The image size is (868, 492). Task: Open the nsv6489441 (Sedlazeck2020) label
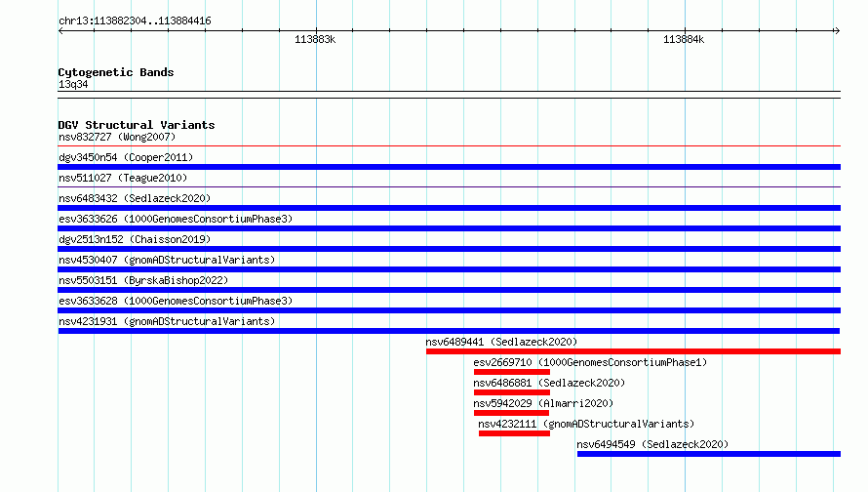click(501, 342)
